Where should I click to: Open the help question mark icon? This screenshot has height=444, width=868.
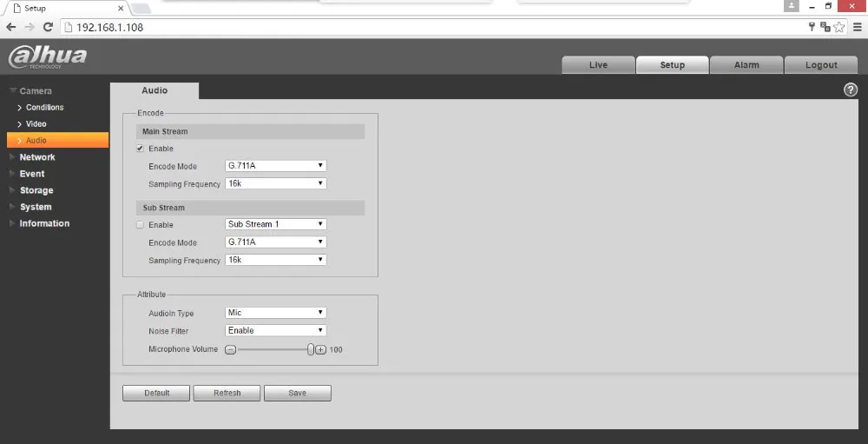pyautogui.click(x=851, y=89)
